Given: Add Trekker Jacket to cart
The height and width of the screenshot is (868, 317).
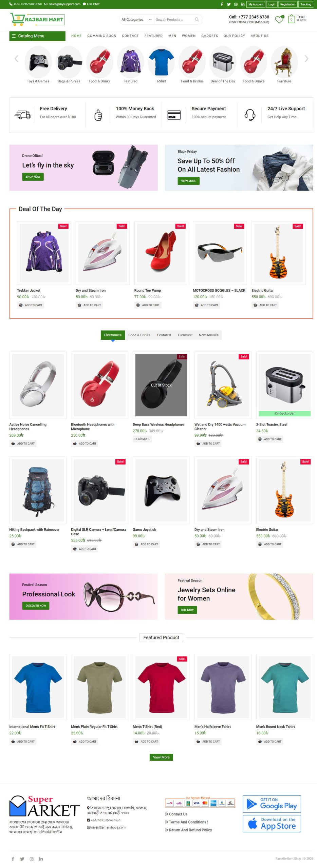Looking at the screenshot, I should (x=31, y=305).
